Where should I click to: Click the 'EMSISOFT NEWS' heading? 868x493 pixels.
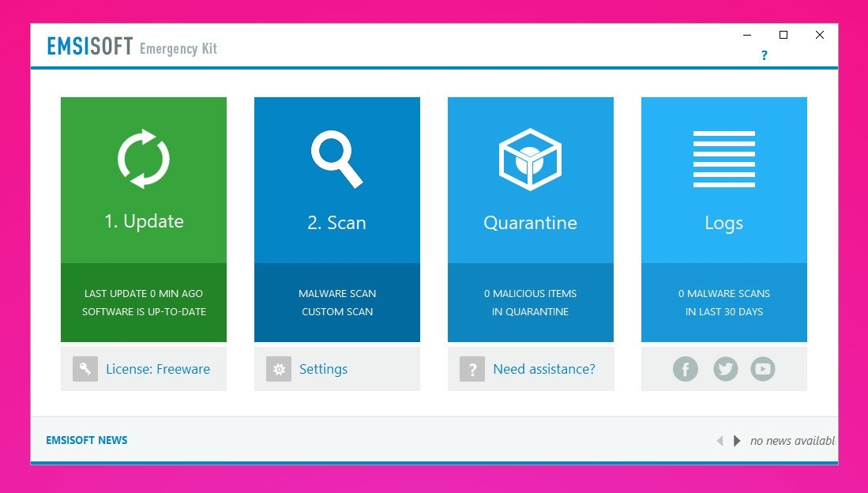click(86, 440)
